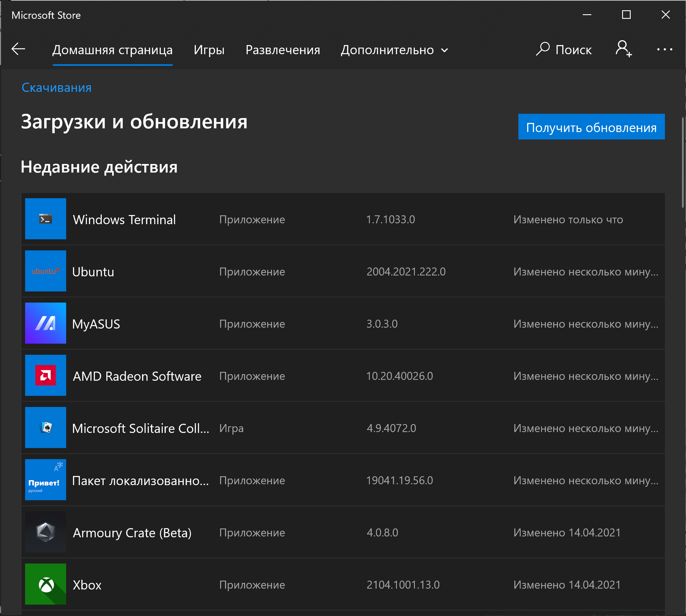Image resolution: width=686 pixels, height=616 pixels.
Task: Follow the Скачивания breadcrumb link
Action: point(56,88)
